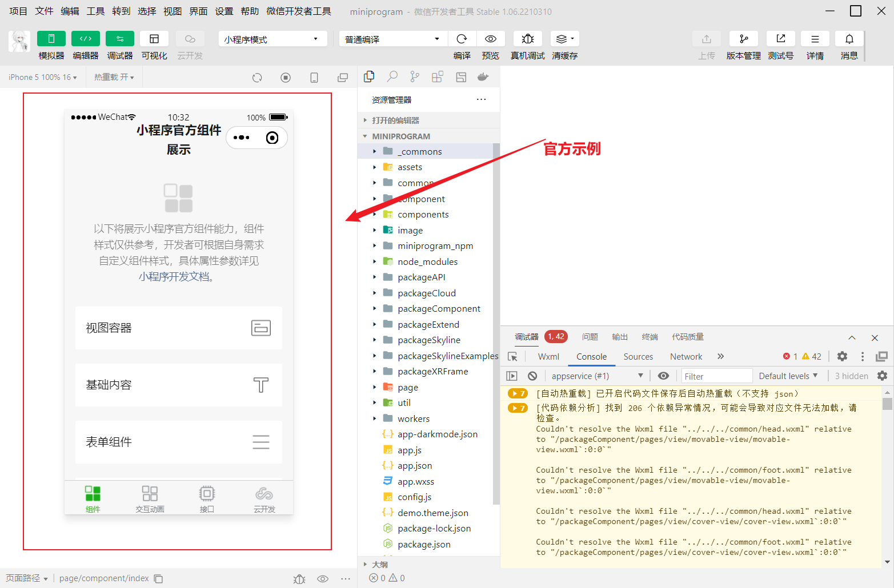Expand the 打开的编辑器 section
The height and width of the screenshot is (588, 894).
coord(428,120)
